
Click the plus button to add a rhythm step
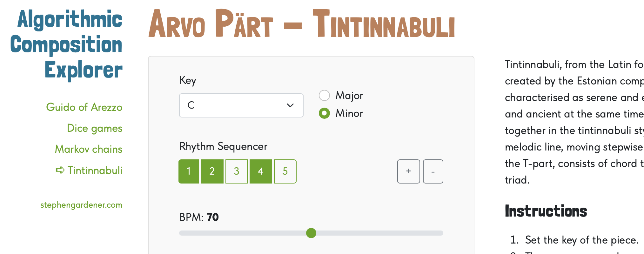click(408, 171)
